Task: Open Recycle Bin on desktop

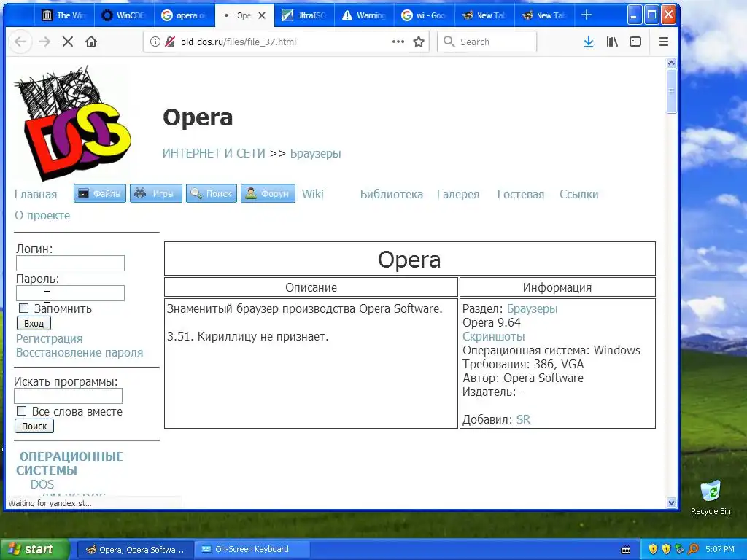Action: (x=711, y=497)
